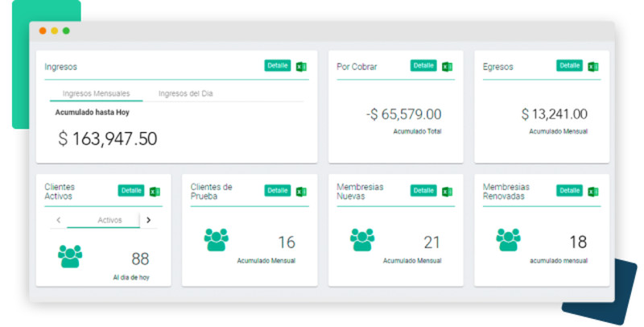Switch to Ingresos del Dia tab
Image resolution: width=644 pixels, height=327 pixels.
coord(186,93)
